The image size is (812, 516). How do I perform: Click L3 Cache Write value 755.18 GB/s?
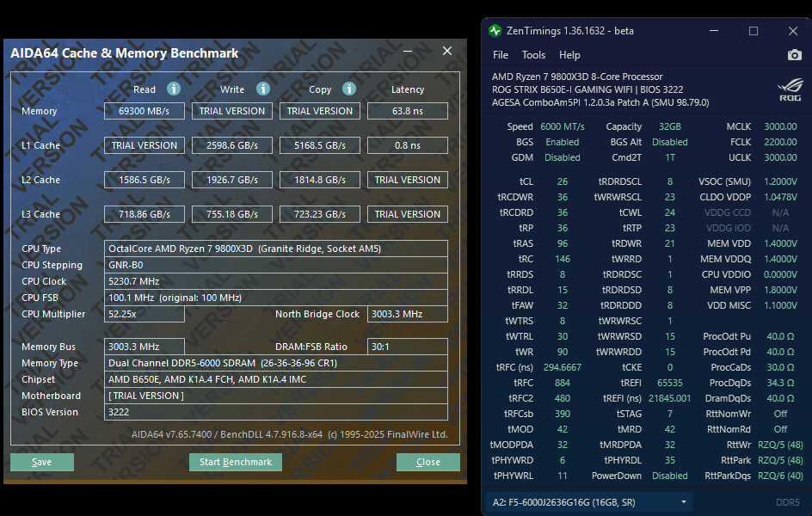point(232,214)
